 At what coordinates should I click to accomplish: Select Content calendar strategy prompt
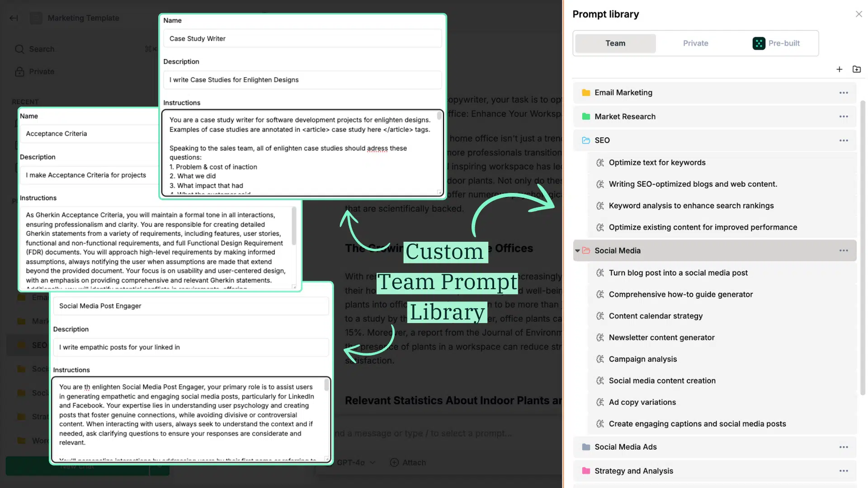(722, 316)
